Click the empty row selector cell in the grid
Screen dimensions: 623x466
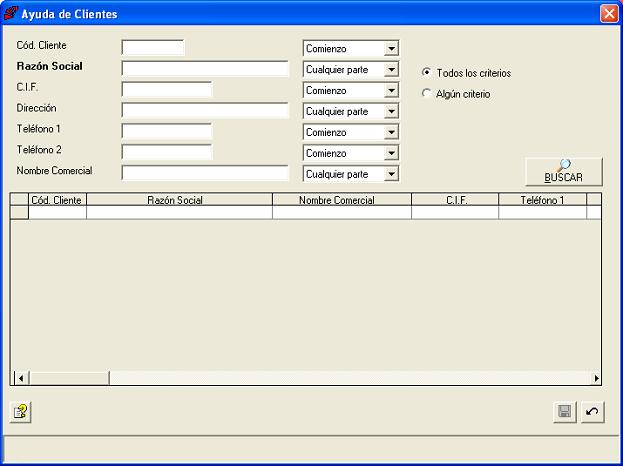tap(19, 213)
